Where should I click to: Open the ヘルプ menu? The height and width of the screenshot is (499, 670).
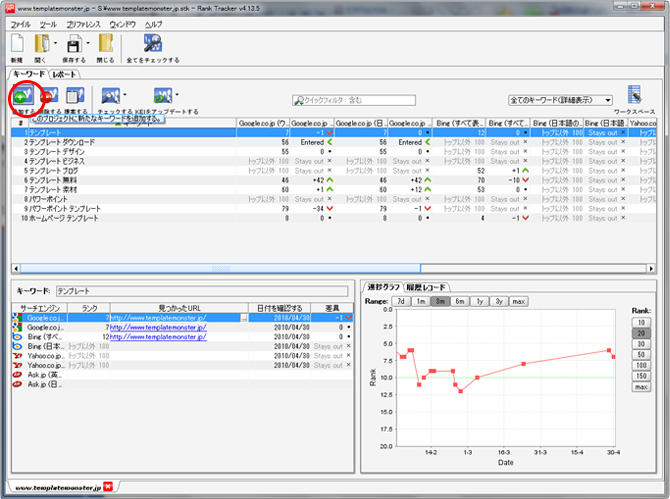click(x=153, y=24)
